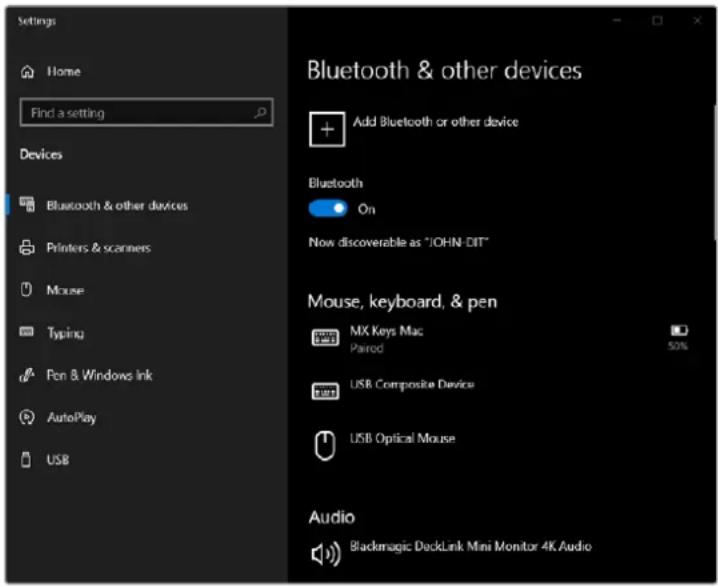The image size is (718, 587).
Task: Click the Printers & scanners printer icon
Action: pos(27,247)
